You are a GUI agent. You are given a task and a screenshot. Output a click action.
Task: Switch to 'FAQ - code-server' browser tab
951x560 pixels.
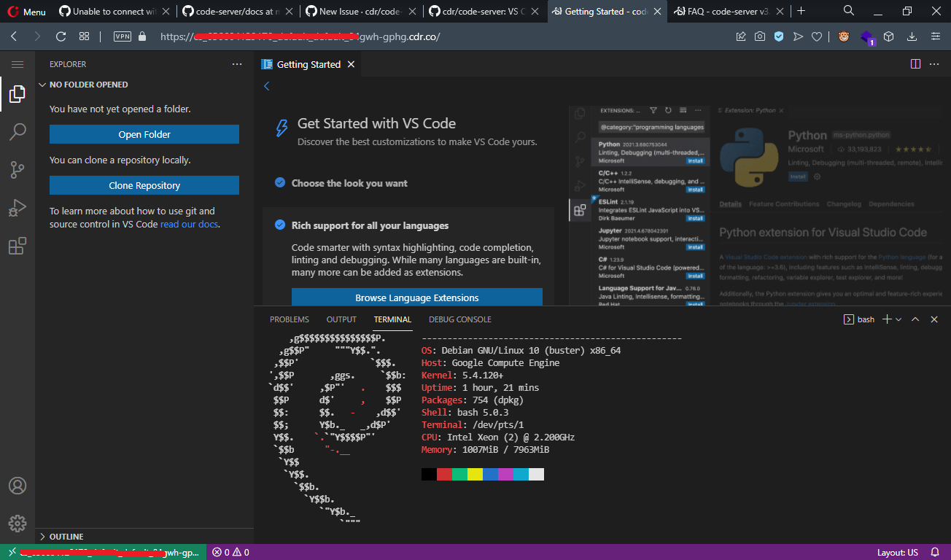(x=729, y=12)
